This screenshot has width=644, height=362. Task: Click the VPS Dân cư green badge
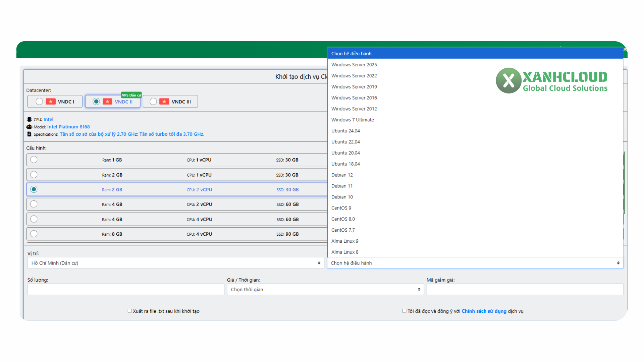(131, 95)
